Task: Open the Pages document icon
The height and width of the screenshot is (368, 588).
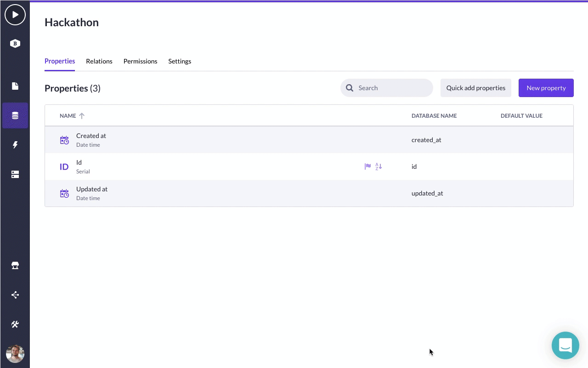Action: coord(15,86)
